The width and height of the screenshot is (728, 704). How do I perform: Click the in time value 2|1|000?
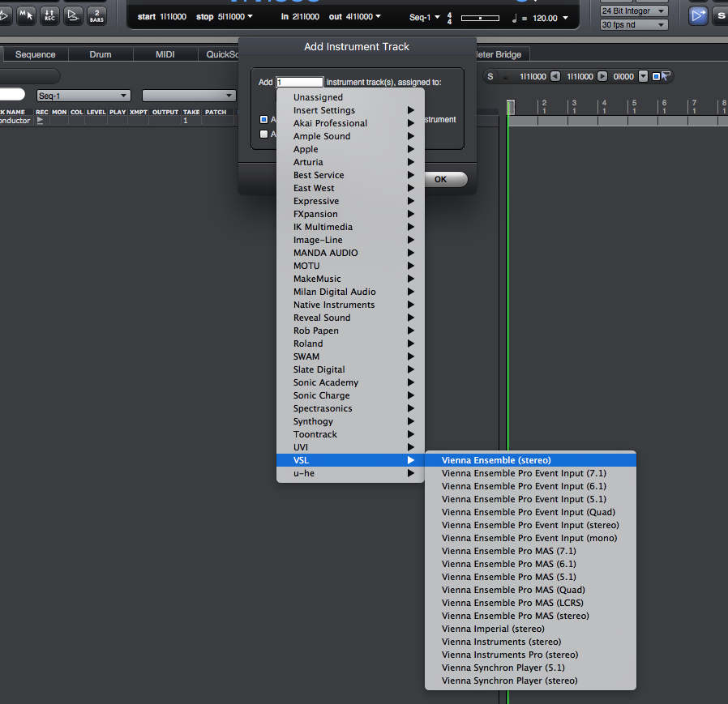pos(306,17)
